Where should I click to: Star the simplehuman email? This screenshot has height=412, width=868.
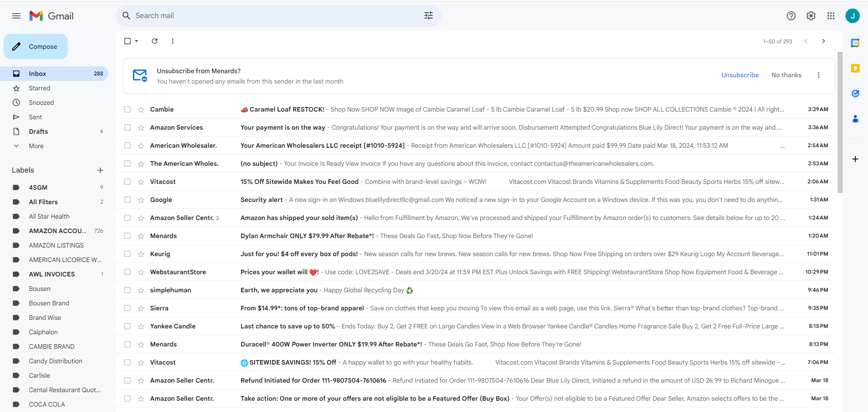[x=141, y=290]
